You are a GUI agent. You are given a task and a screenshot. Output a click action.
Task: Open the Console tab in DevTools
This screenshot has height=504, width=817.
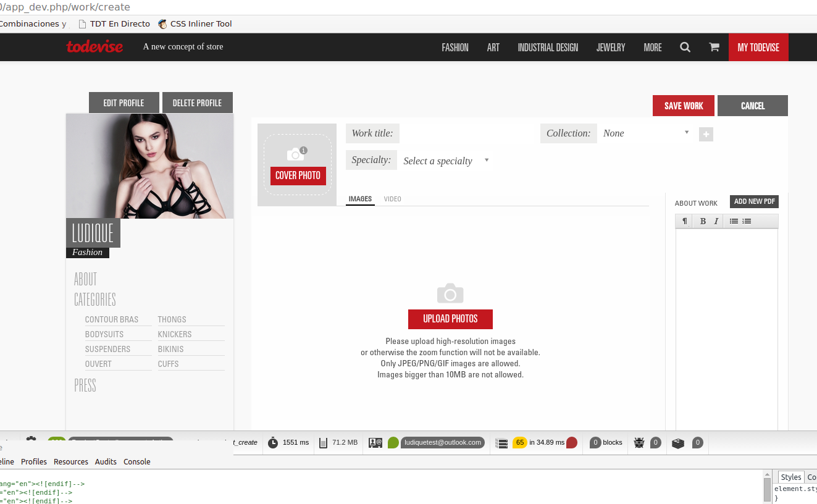(137, 461)
